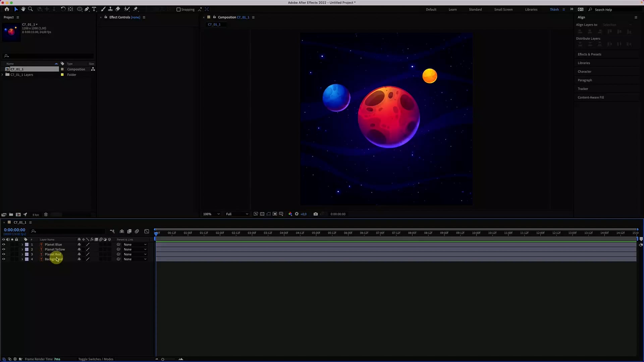
Task: Select the Zoom tool
Action: [x=31, y=9]
